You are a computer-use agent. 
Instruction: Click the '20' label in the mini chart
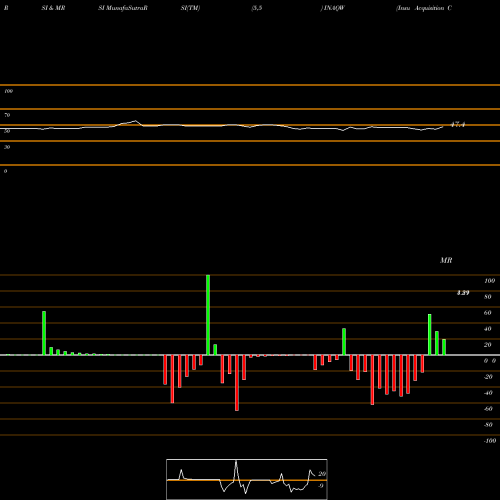[322, 474]
